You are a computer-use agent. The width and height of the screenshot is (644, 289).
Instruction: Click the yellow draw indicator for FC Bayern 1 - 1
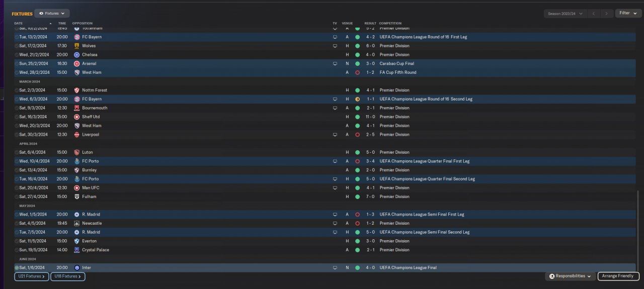point(357,99)
